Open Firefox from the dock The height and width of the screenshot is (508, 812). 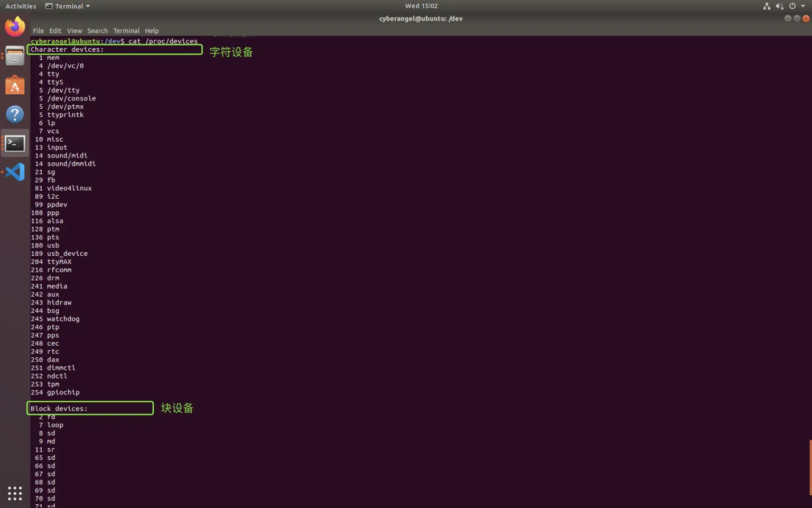pos(15,27)
